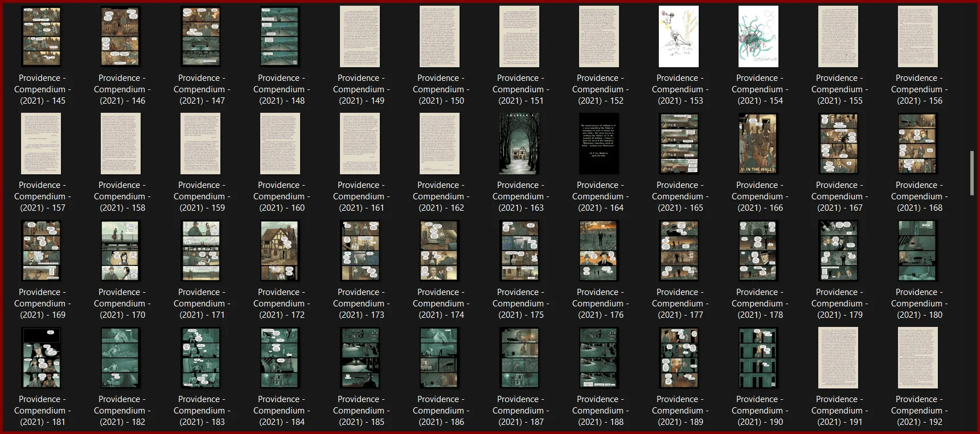Select the thumbnail of page 184
This screenshot has height=434, width=980.
pos(280,358)
